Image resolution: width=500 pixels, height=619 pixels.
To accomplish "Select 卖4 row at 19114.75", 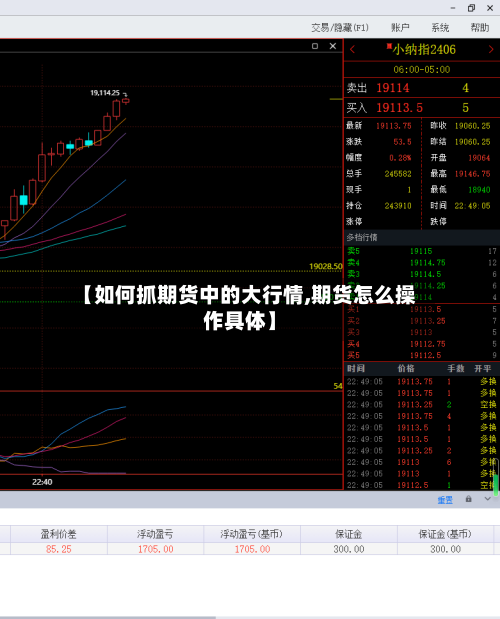I will [421, 263].
